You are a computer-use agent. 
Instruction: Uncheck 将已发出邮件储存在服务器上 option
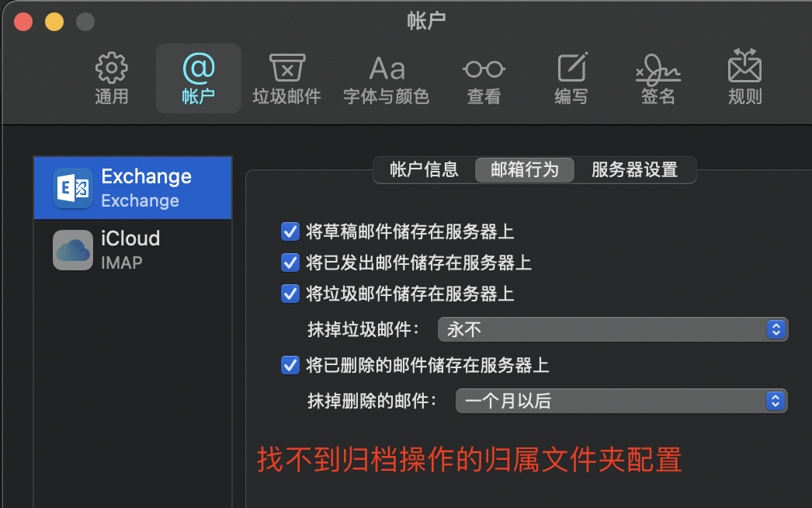290,263
